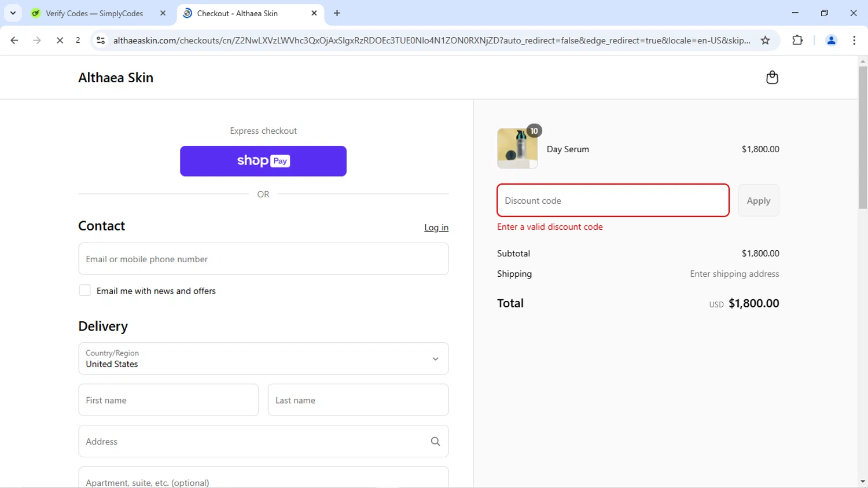Click the scrollbar down arrow

click(x=863, y=482)
